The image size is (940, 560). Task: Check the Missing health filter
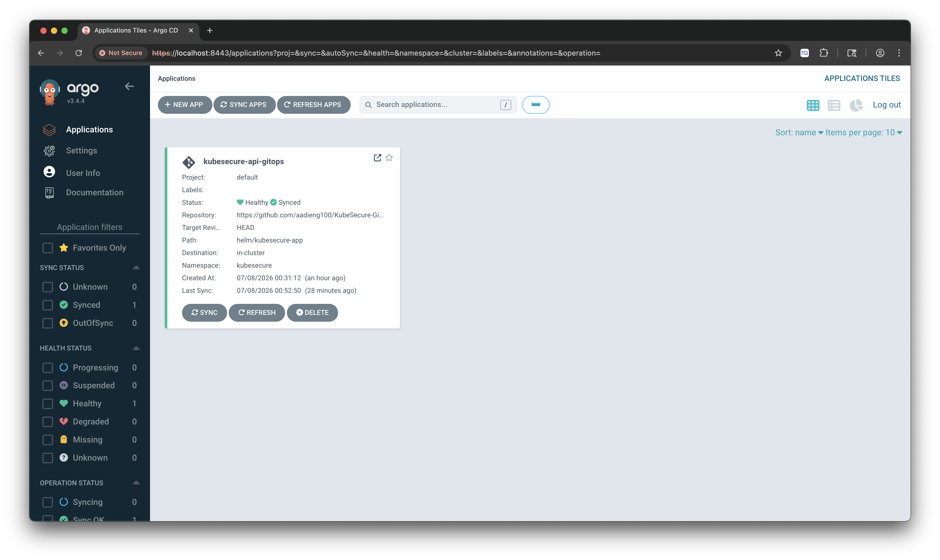point(47,440)
